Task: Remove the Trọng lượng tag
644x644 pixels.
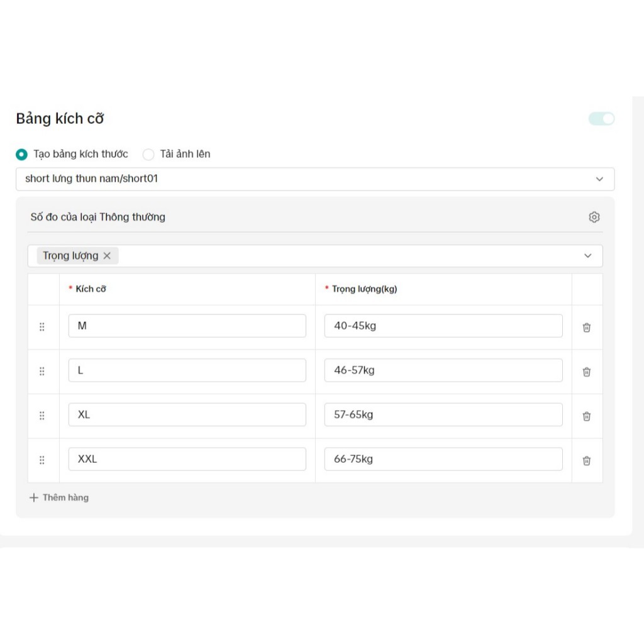Action: [107, 255]
